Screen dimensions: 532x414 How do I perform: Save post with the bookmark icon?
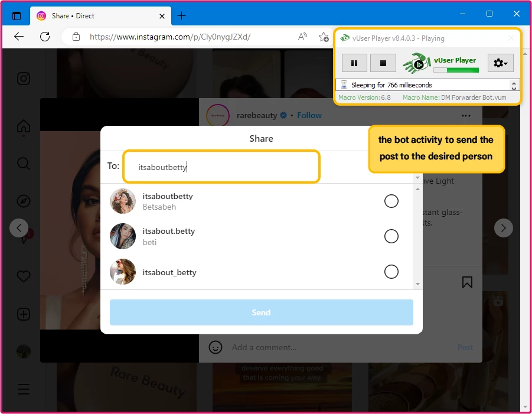[x=467, y=282]
